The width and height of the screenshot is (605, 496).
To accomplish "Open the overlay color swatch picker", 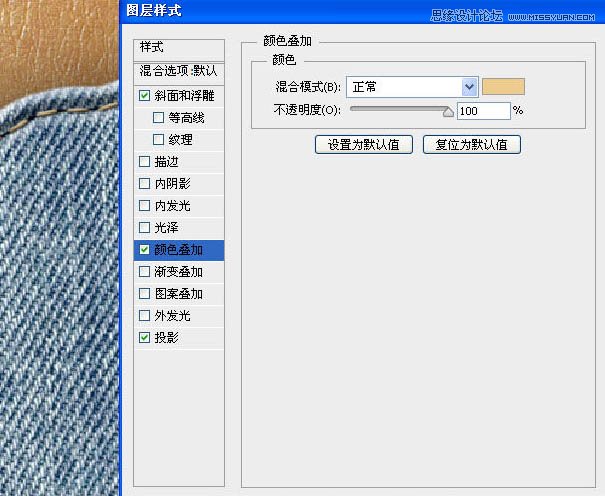I will pyautogui.click(x=504, y=86).
